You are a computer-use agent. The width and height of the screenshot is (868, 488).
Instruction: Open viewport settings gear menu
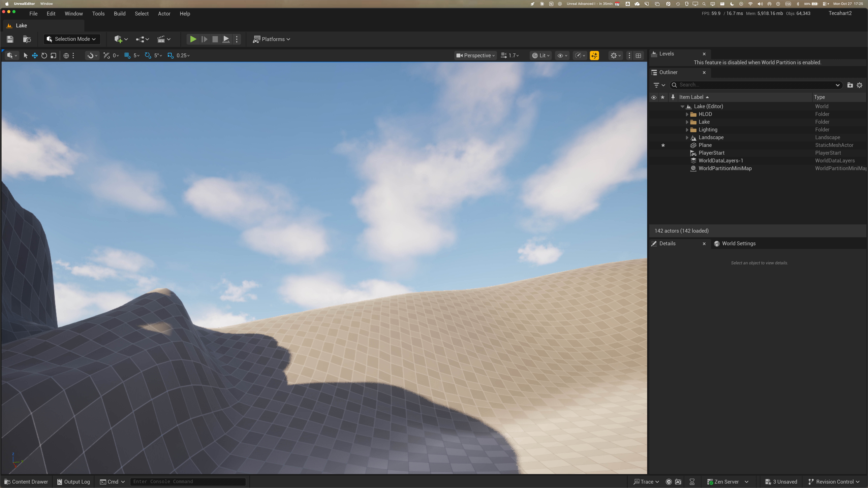pos(616,56)
